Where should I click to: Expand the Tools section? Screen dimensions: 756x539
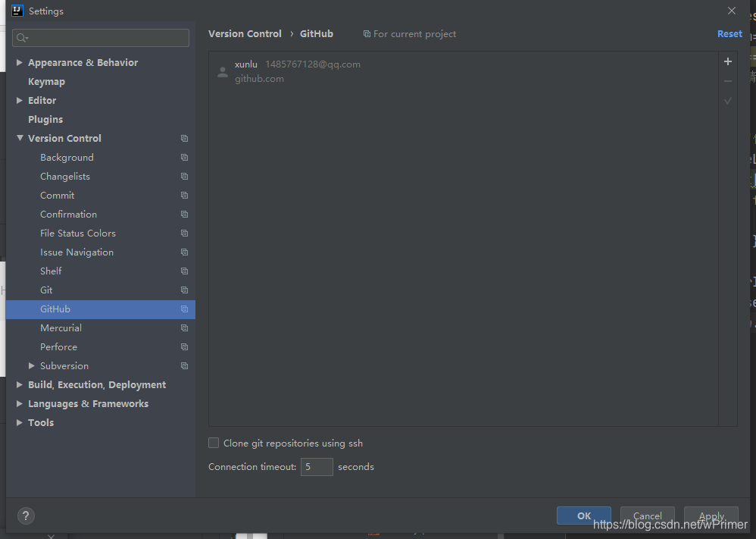(19, 422)
